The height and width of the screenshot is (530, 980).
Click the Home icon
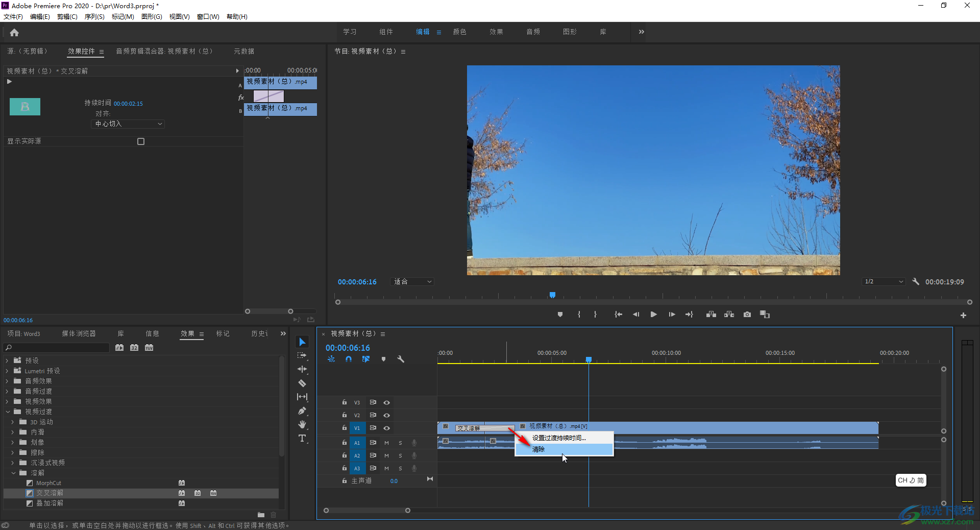coord(14,33)
